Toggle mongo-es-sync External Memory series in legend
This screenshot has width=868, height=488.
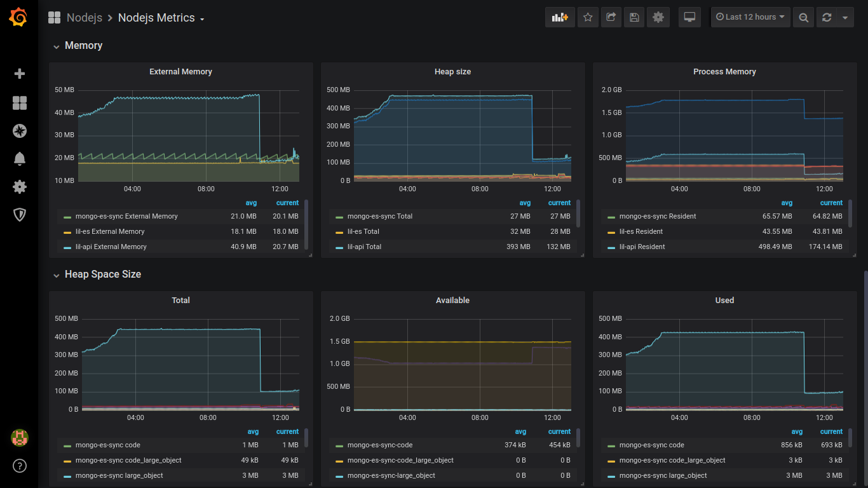126,216
